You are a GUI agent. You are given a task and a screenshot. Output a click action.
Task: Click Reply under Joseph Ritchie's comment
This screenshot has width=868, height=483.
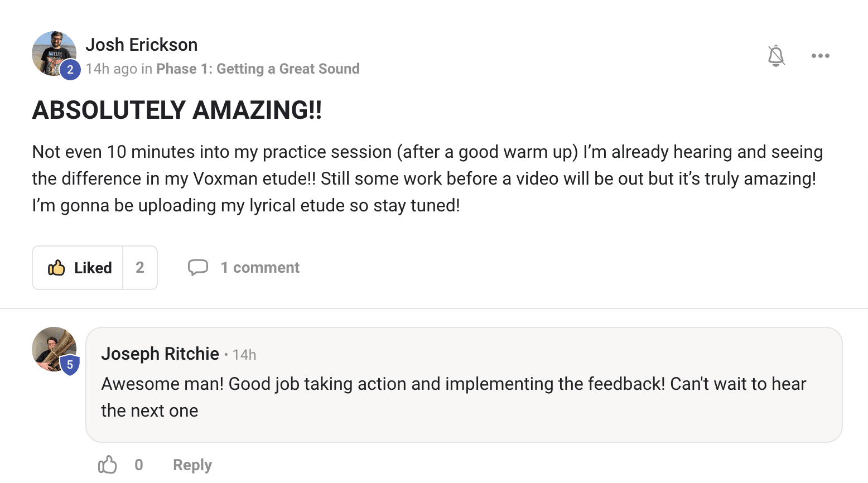coord(192,465)
